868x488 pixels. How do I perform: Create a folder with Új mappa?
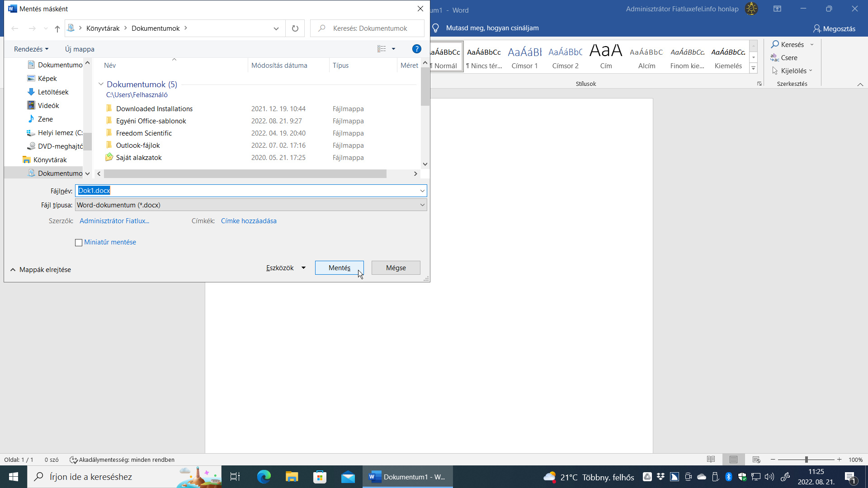80,49
